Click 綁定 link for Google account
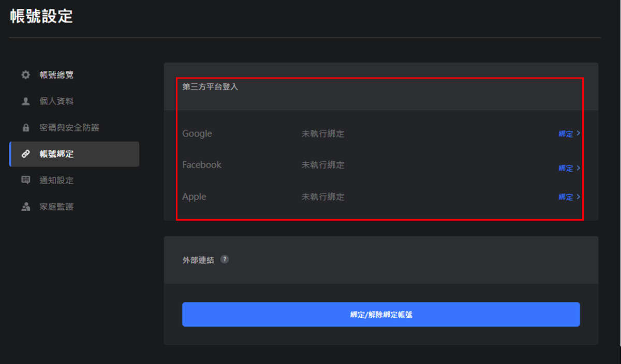The image size is (621, 364). point(566,133)
